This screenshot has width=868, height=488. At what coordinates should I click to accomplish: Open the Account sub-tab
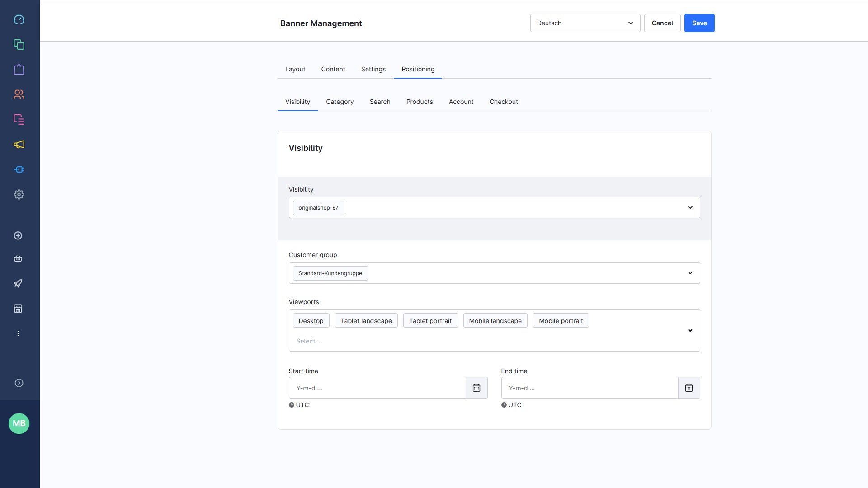click(461, 102)
